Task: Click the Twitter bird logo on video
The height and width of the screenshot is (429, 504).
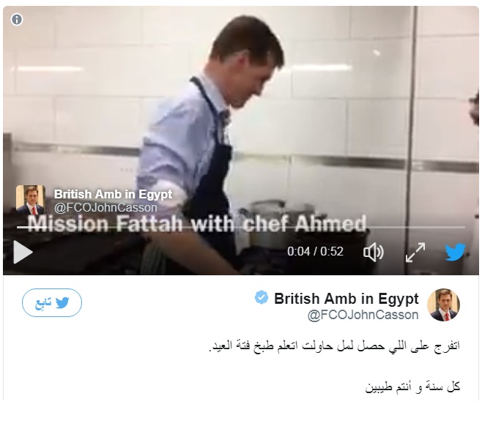Action: (x=455, y=252)
